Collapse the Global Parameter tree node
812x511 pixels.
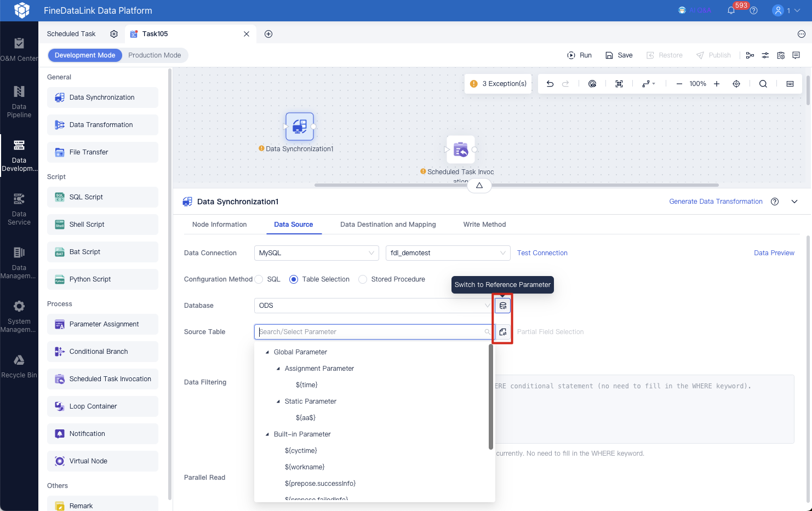point(267,352)
